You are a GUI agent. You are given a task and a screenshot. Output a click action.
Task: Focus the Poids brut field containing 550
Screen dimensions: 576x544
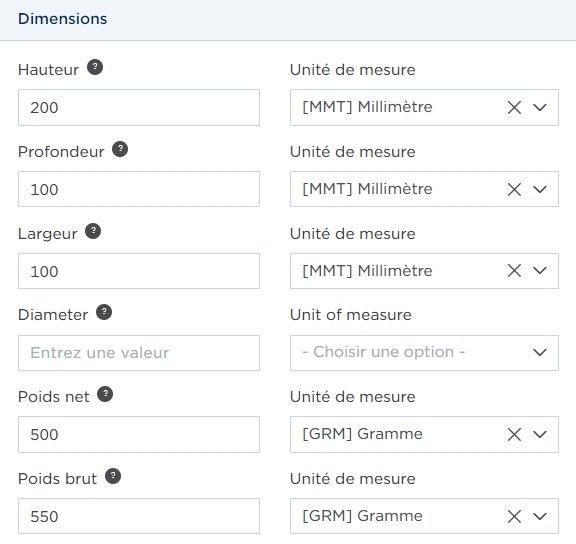(139, 516)
